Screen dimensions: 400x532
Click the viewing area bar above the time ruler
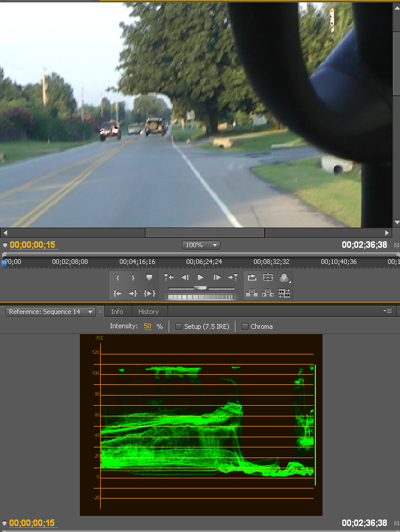[200, 254]
